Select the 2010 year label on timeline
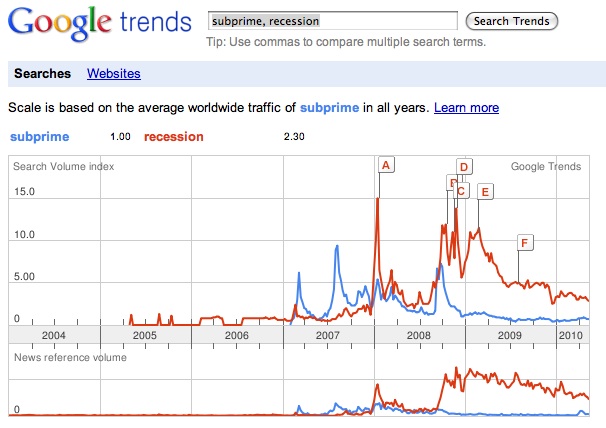The image size is (606, 428). tap(572, 336)
